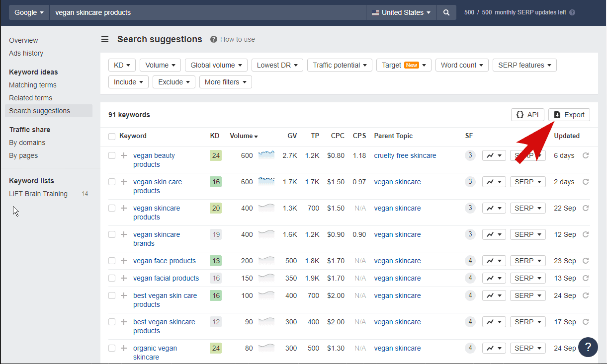The width and height of the screenshot is (607, 364).
Task: Sort the table by Volume column
Action: 244,136
